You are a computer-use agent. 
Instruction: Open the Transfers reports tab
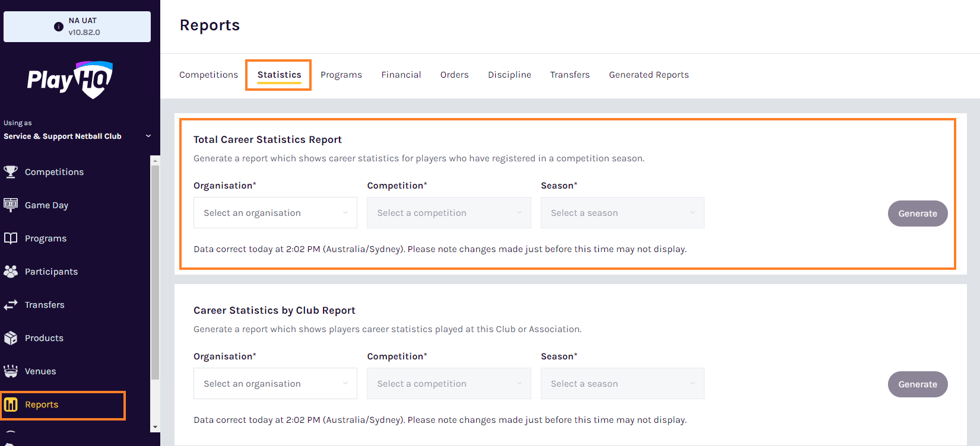tap(570, 75)
